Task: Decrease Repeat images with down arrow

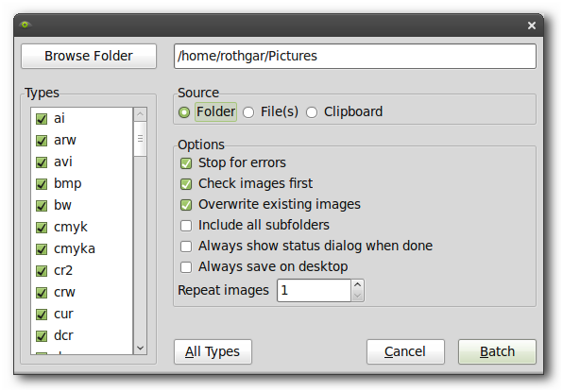Action: coord(357,296)
